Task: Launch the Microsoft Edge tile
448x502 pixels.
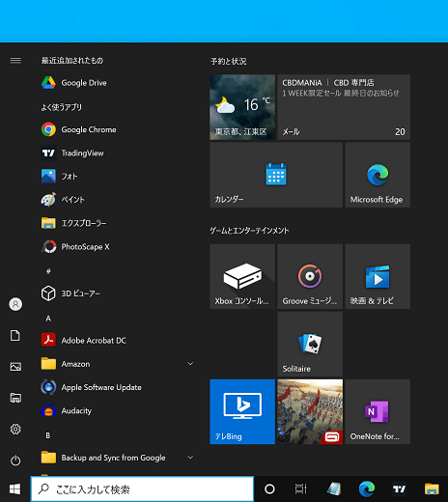Action: (378, 175)
